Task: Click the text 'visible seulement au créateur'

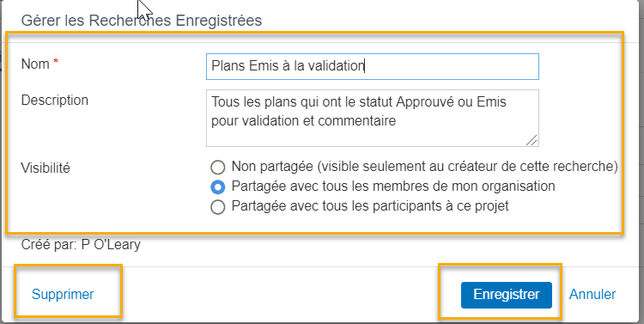Action: [393, 167]
